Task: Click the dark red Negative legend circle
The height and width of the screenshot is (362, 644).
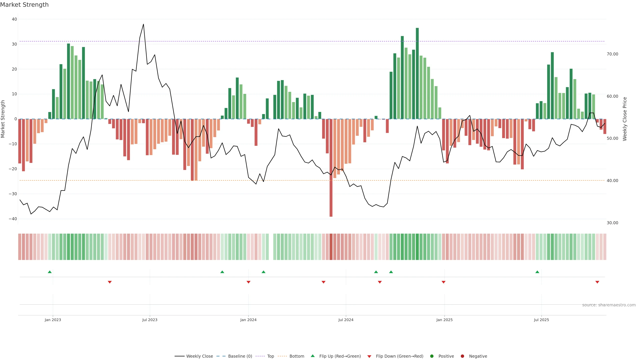Action: tap(462, 356)
